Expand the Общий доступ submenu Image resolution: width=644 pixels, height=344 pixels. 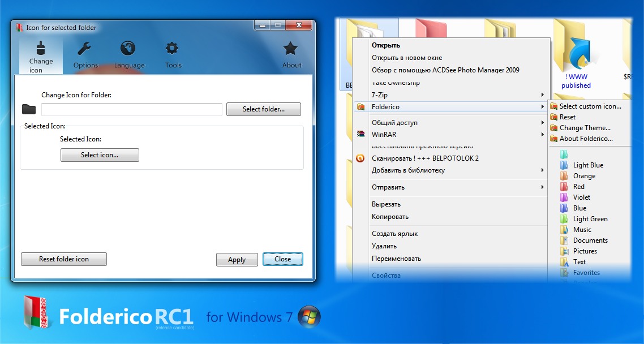(x=452, y=122)
